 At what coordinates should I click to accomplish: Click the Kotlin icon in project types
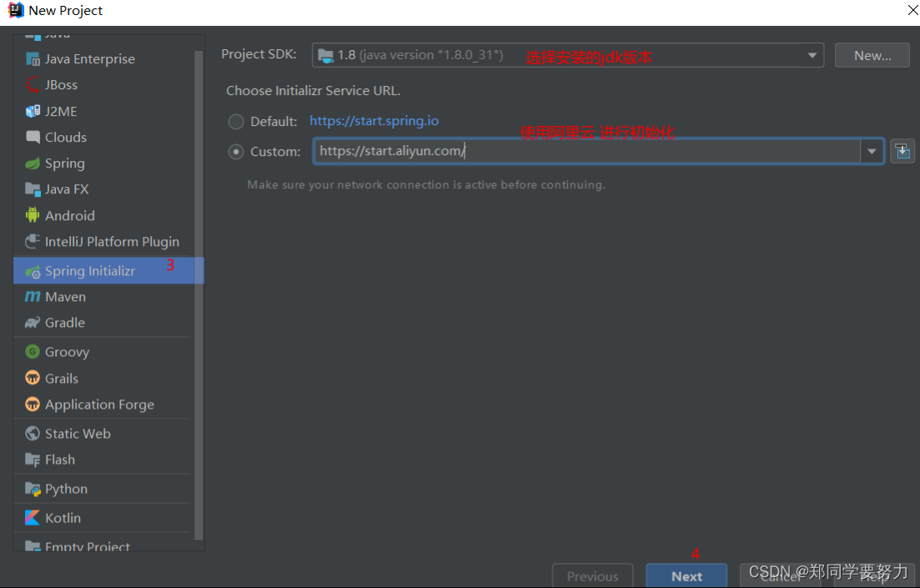(33, 518)
